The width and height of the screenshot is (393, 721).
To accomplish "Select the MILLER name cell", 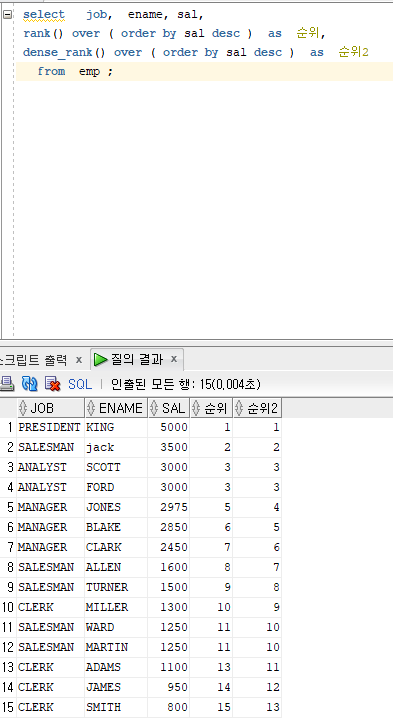I will pyautogui.click(x=116, y=607).
